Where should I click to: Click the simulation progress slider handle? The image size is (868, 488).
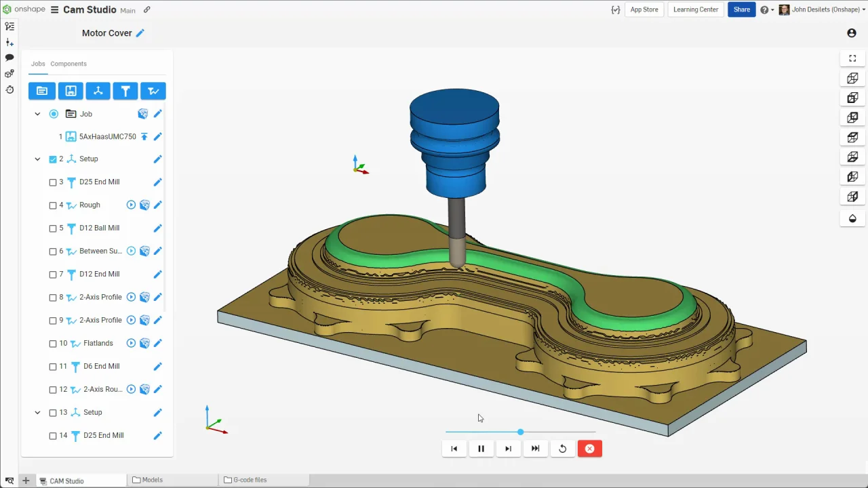[x=521, y=432]
